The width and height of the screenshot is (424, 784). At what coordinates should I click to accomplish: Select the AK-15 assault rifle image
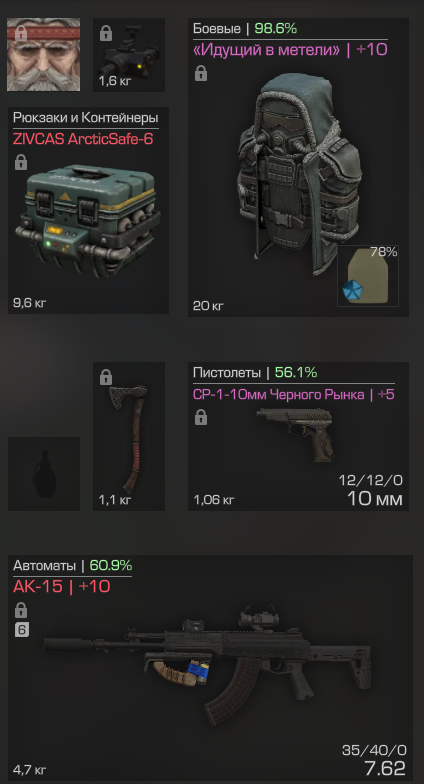point(208,662)
